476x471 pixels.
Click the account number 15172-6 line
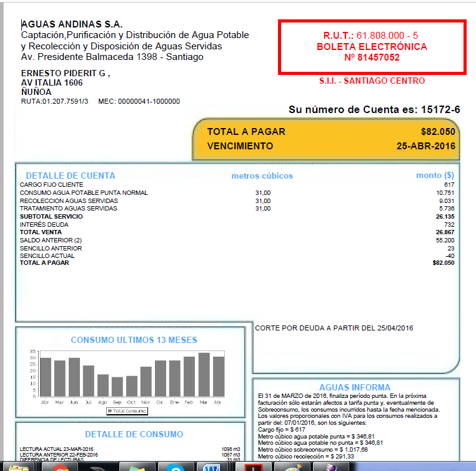pyautogui.click(x=374, y=109)
